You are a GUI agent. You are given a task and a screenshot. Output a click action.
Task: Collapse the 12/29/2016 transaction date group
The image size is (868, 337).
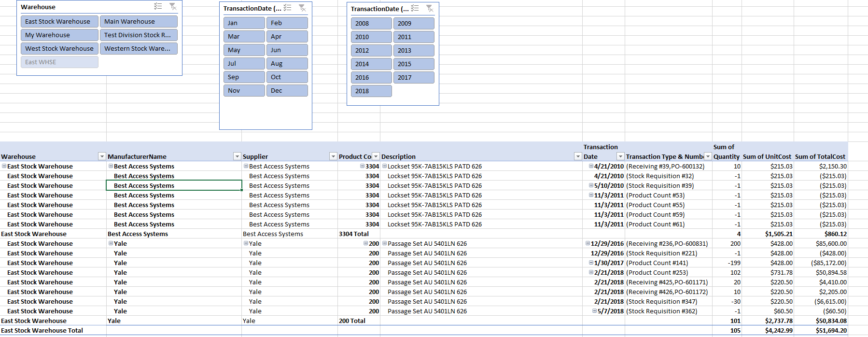588,243
